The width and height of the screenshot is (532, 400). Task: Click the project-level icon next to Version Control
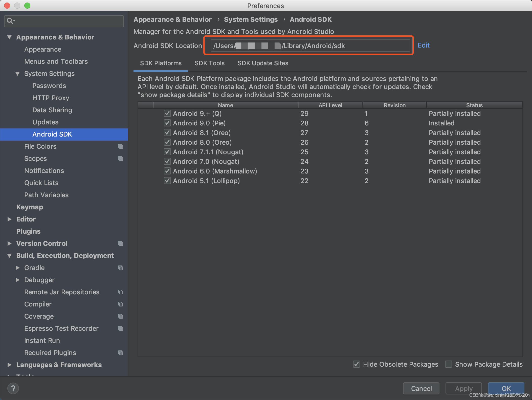click(121, 243)
